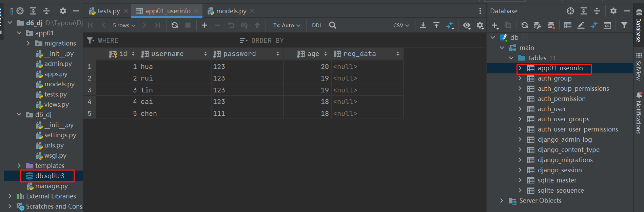Click the disconnect data source icon
644x212 pixels.
point(551,25)
